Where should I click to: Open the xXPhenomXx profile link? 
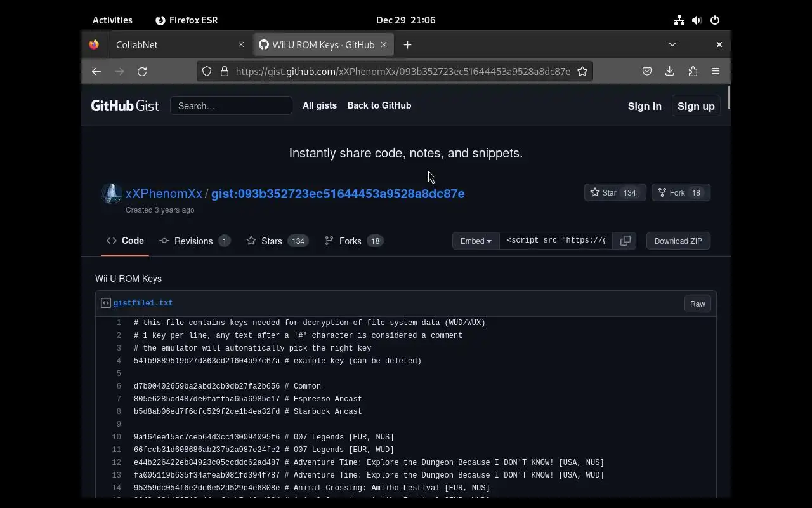point(164,194)
